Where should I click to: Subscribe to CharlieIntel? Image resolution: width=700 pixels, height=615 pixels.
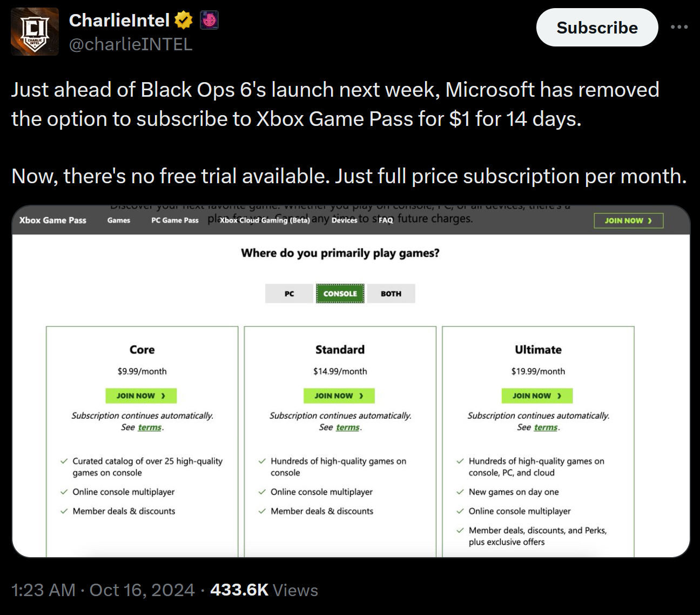tap(597, 28)
